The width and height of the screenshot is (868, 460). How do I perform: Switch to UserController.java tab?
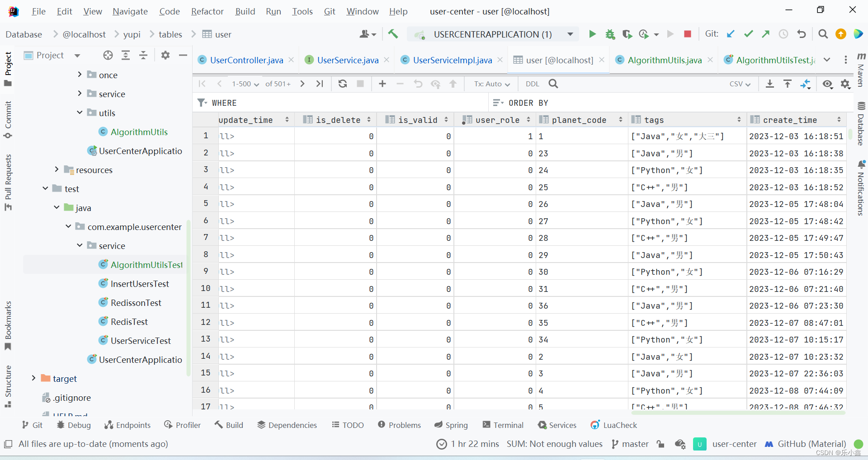click(x=246, y=60)
